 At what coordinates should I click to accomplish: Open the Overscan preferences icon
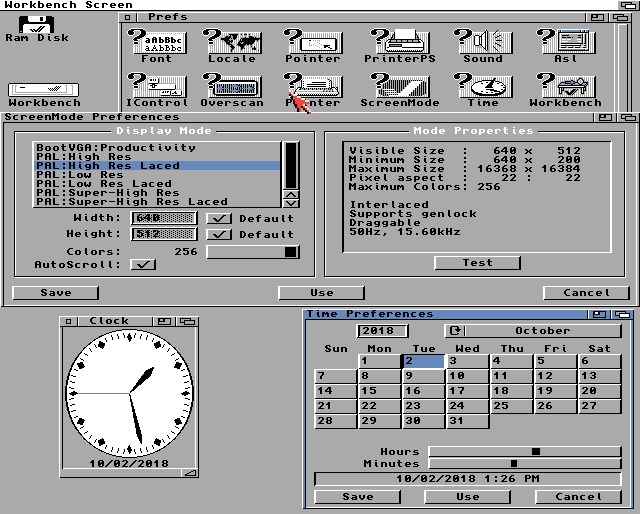pyautogui.click(x=232, y=87)
